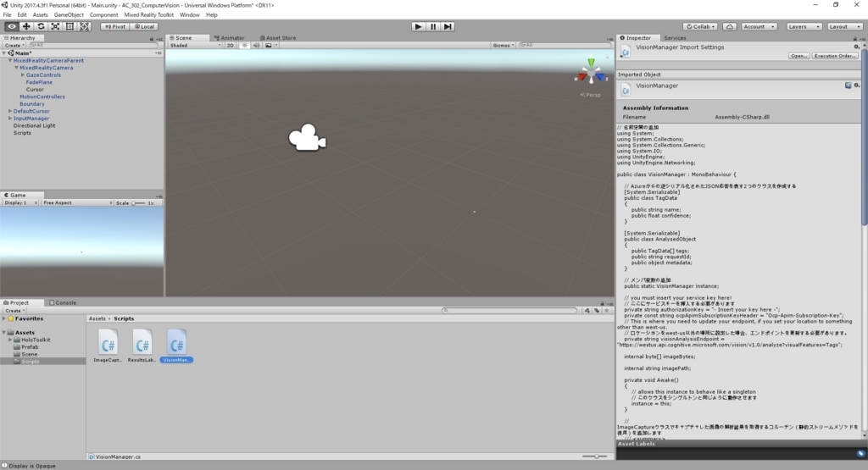Open the Mixed Reality Toolkit menu
The width and height of the screenshot is (868, 470).
[148, 15]
